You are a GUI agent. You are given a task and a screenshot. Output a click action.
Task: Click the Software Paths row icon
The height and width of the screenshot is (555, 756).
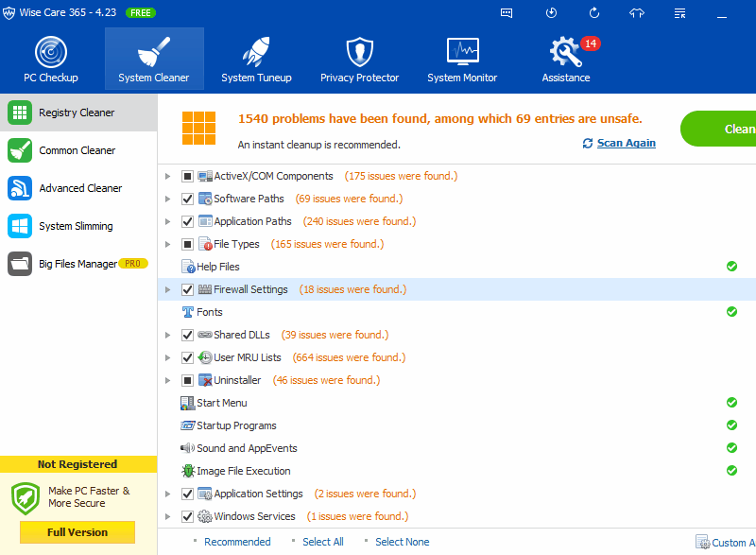click(x=205, y=199)
